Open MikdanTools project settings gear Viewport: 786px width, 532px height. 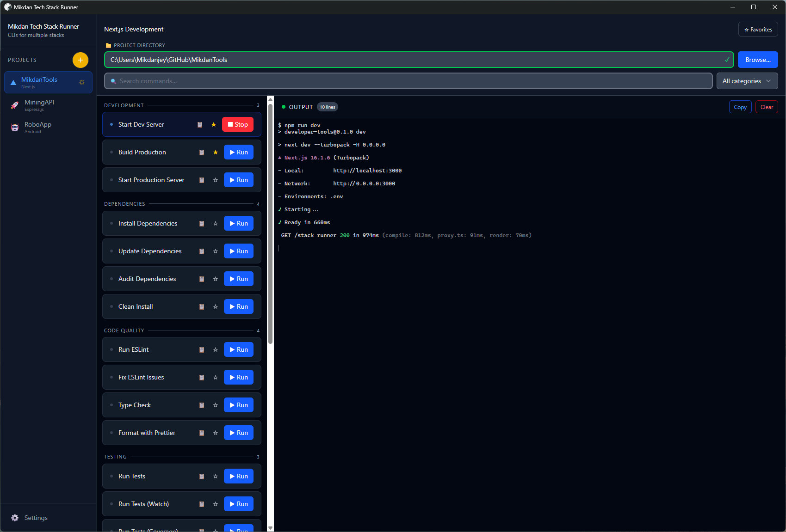coord(82,82)
